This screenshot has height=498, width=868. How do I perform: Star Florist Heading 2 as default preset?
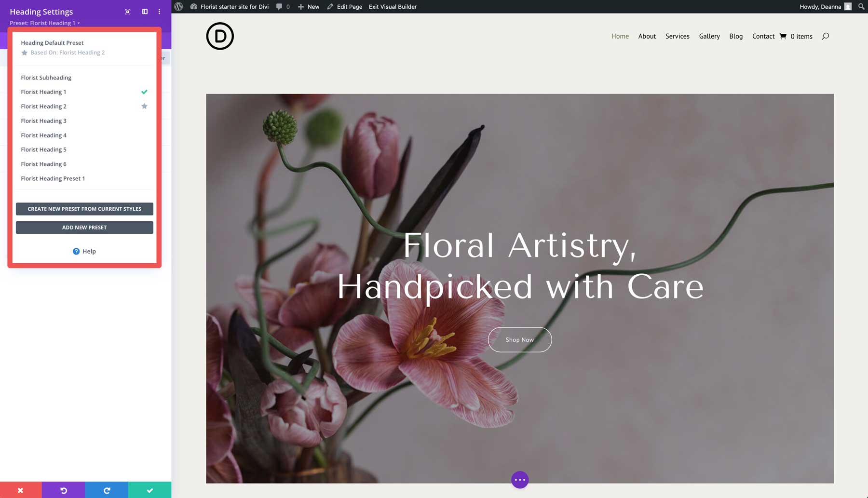[144, 106]
